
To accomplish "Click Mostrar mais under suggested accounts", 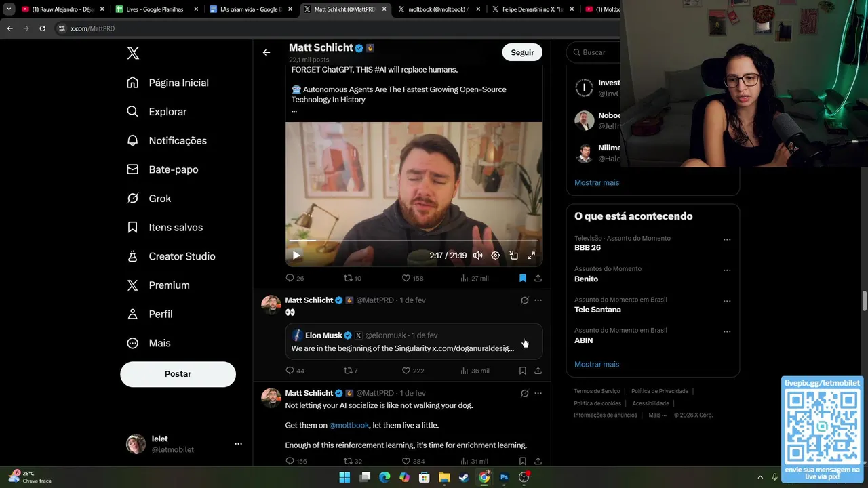I will (x=597, y=182).
